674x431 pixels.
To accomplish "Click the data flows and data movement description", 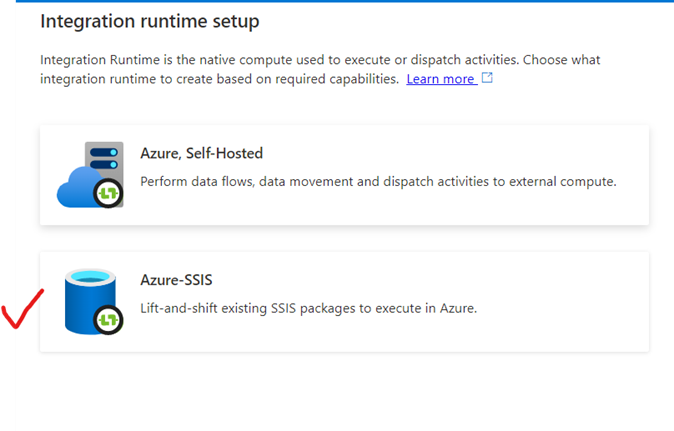I will click(378, 182).
